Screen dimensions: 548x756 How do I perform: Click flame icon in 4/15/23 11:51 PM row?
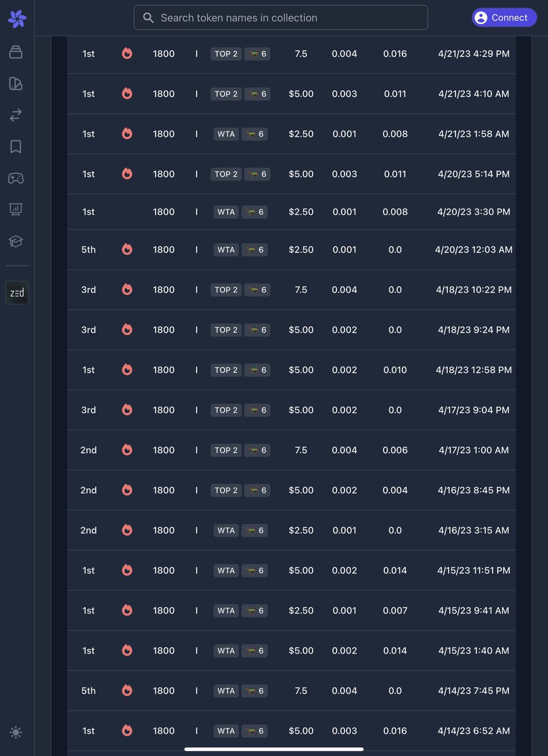127,570
